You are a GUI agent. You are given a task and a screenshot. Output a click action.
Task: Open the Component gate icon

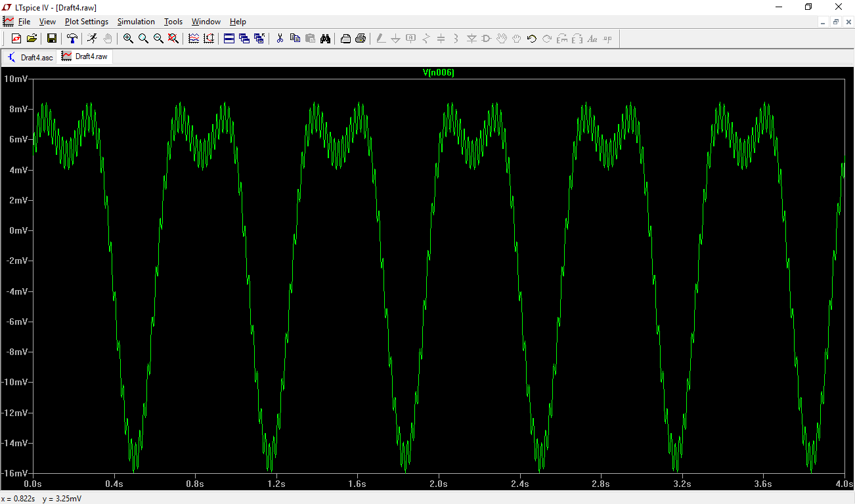[487, 39]
